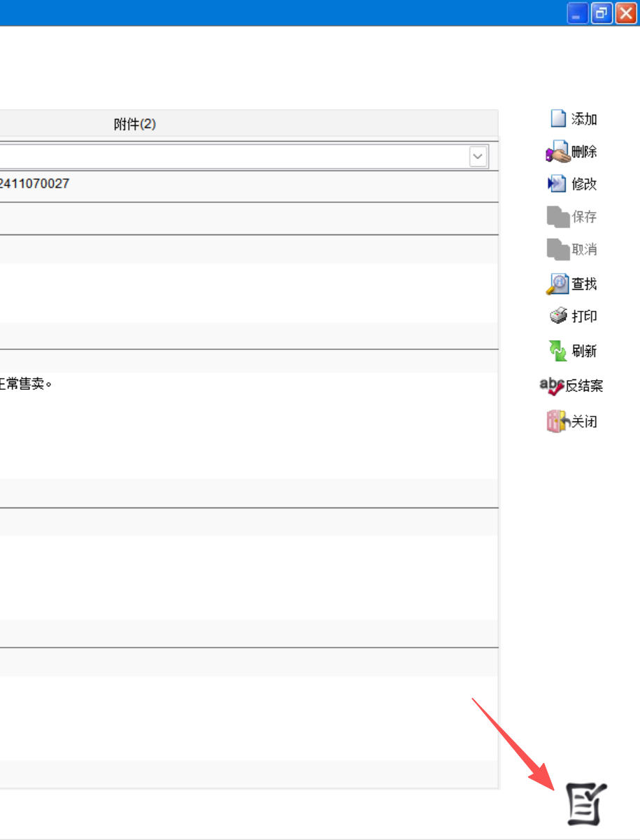
Task: Select the 修改 (Modify) icon
Action: click(x=557, y=184)
